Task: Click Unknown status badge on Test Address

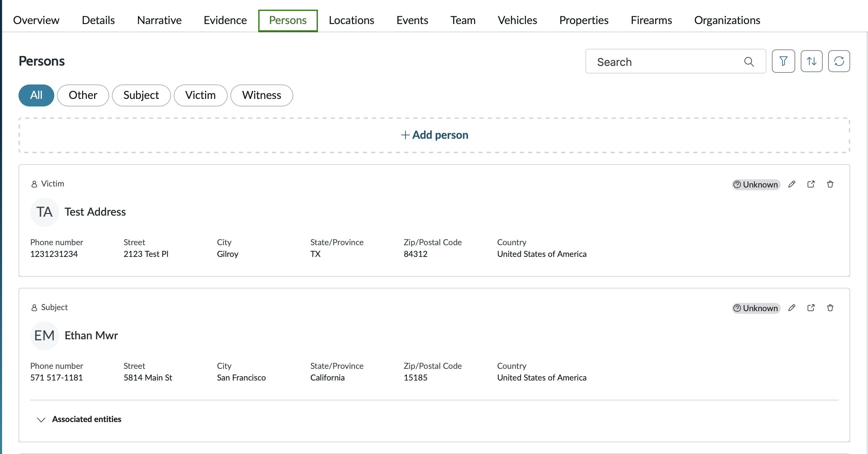Action: [x=756, y=184]
